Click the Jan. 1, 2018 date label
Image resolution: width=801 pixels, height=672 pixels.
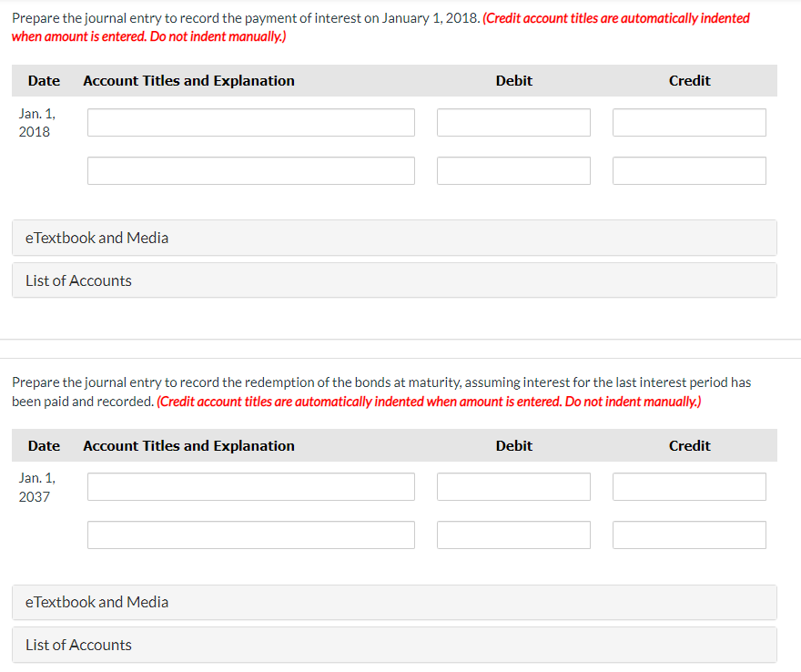(x=37, y=122)
